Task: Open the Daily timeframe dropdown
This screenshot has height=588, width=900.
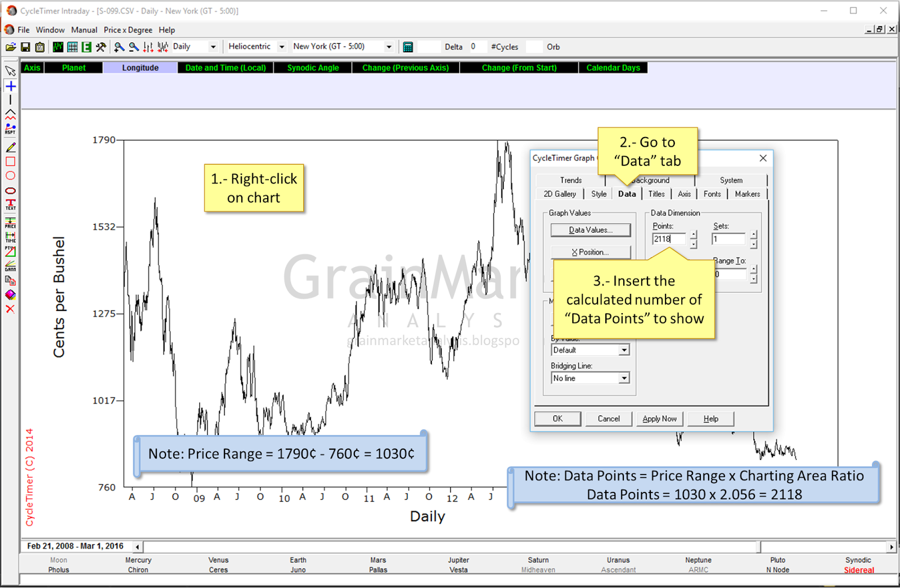Action: click(x=213, y=47)
